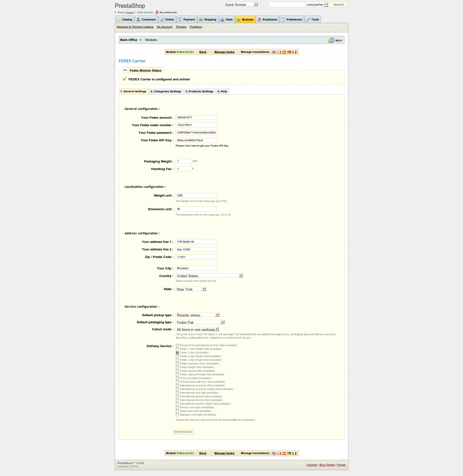Click the HELP question mark icon
463x476 pixels.
point(331,40)
